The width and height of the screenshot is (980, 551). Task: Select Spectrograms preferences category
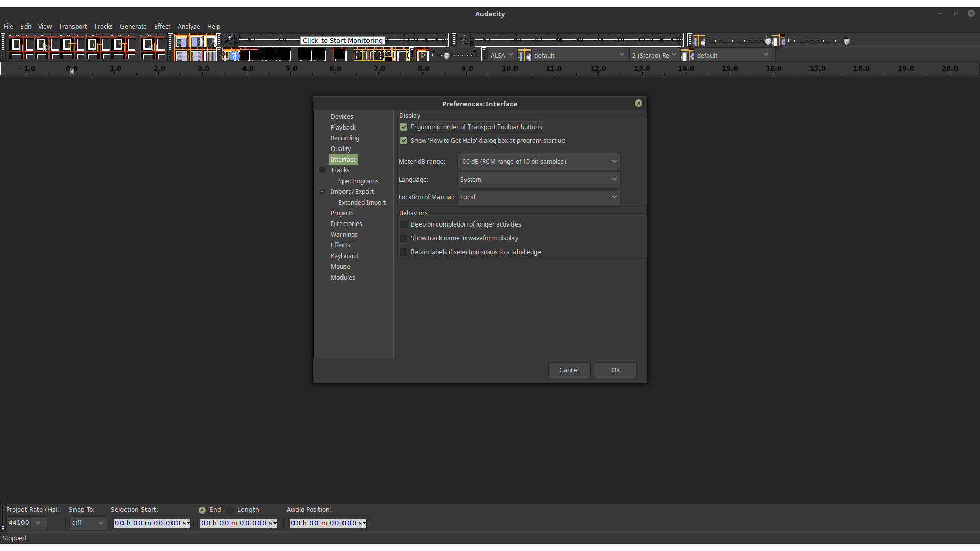click(x=358, y=181)
